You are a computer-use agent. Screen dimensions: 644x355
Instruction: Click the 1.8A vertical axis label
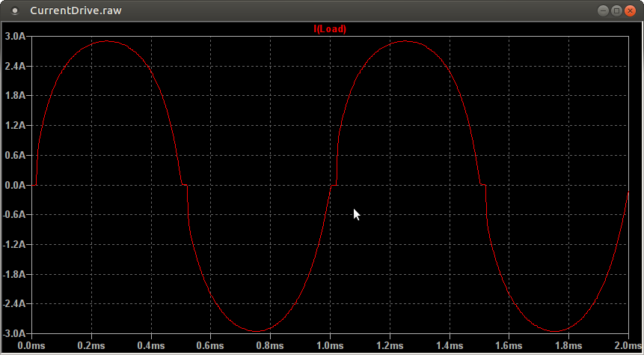tap(15, 96)
